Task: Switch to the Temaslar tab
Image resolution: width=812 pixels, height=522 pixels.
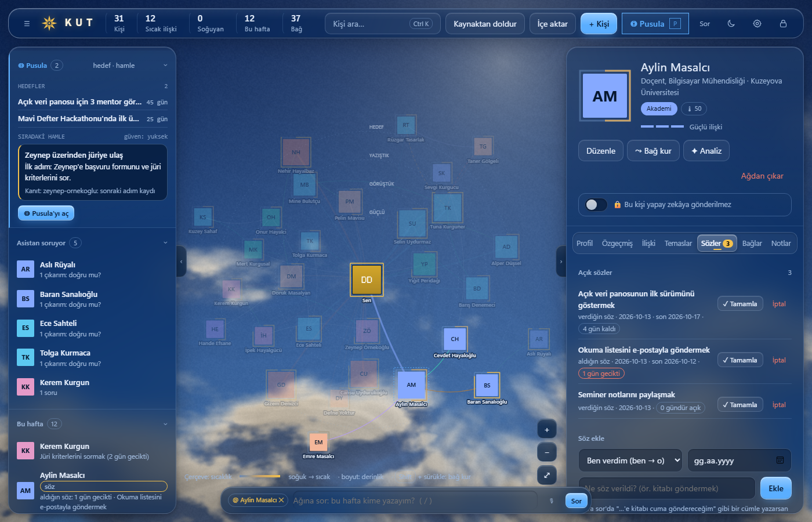Action: tap(678, 244)
